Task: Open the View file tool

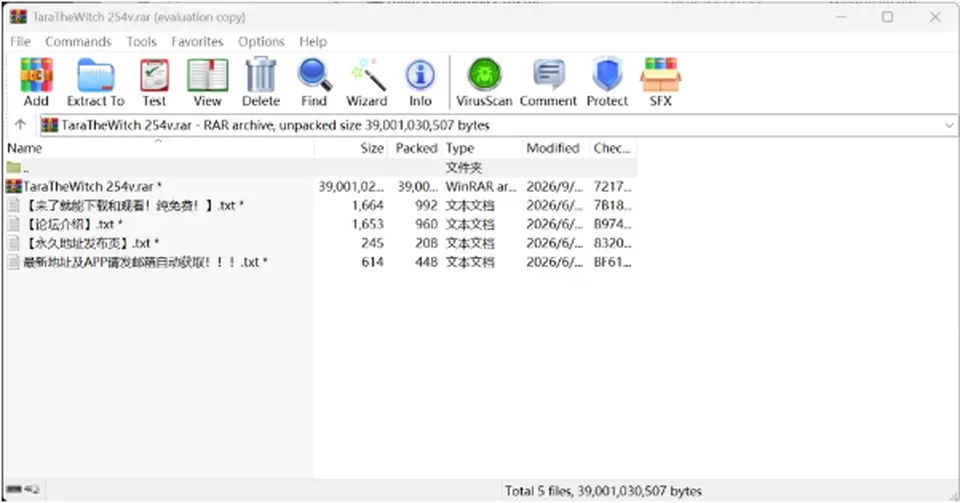Action: click(x=208, y=82)
